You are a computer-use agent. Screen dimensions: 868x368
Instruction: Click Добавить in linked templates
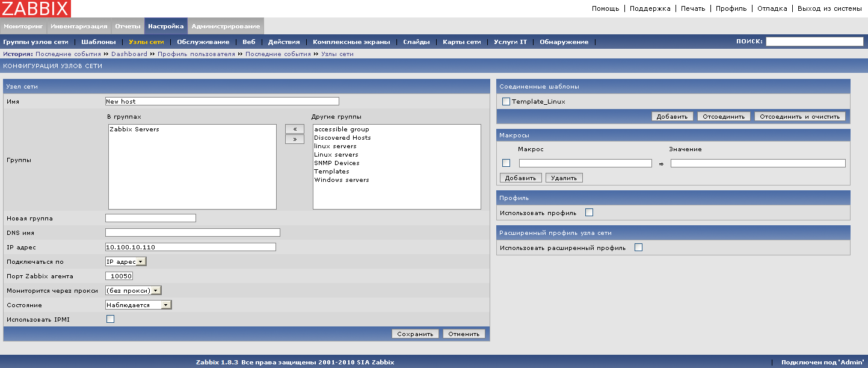tap(673, 116)
